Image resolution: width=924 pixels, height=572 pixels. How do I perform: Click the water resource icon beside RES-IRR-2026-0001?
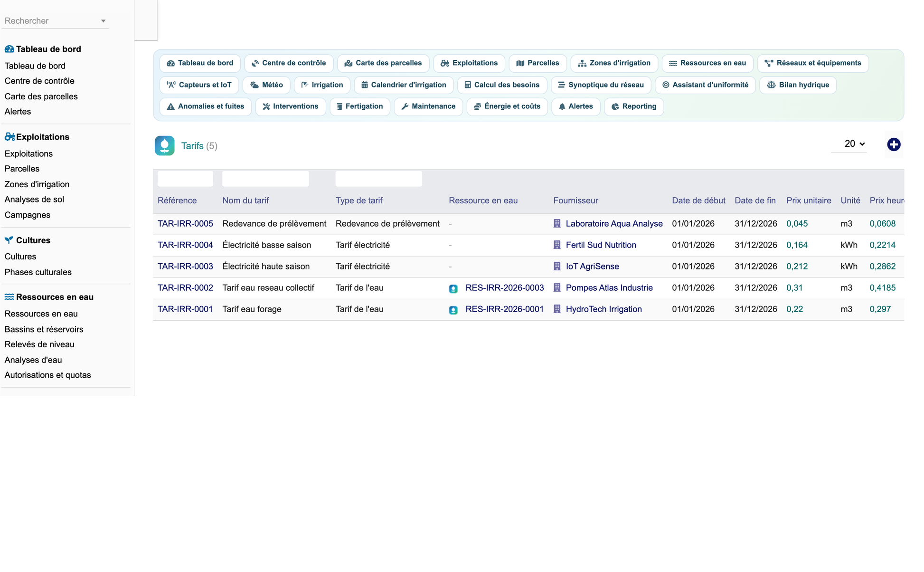click(453, 310)
